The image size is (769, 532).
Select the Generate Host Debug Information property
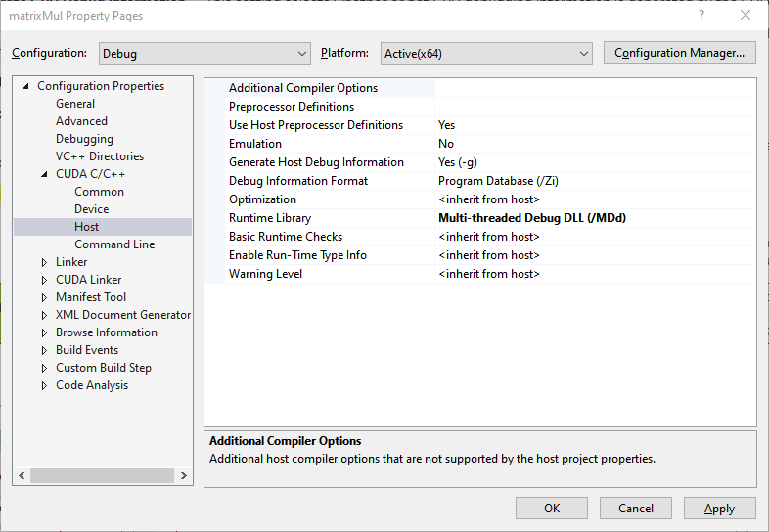(316, 162)
